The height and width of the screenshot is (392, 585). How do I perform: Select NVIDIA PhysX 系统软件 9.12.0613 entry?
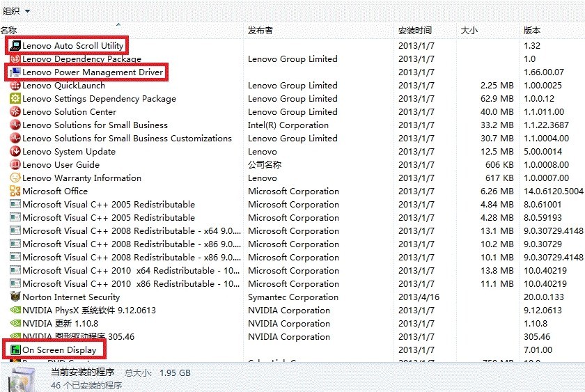pos(89,311)
